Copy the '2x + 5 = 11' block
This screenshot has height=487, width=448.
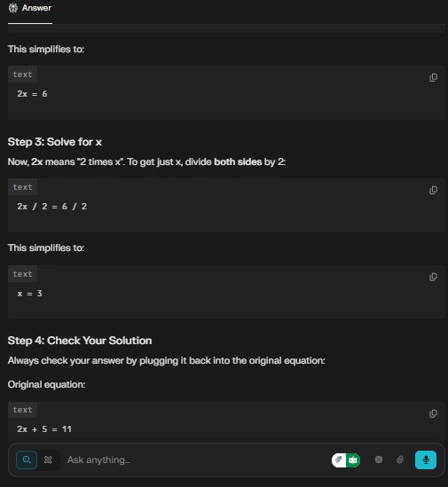point(433,413)
